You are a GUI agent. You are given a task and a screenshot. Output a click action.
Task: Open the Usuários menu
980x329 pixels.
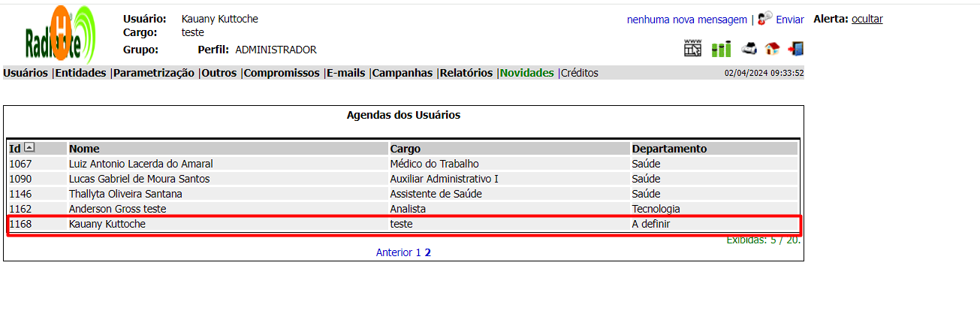click(26, 74)
